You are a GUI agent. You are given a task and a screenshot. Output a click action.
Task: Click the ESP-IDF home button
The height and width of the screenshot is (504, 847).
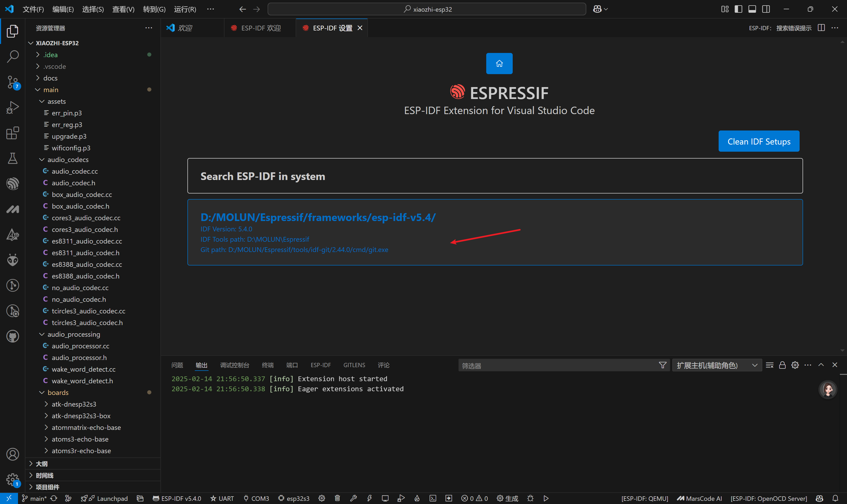pos(499,64)
